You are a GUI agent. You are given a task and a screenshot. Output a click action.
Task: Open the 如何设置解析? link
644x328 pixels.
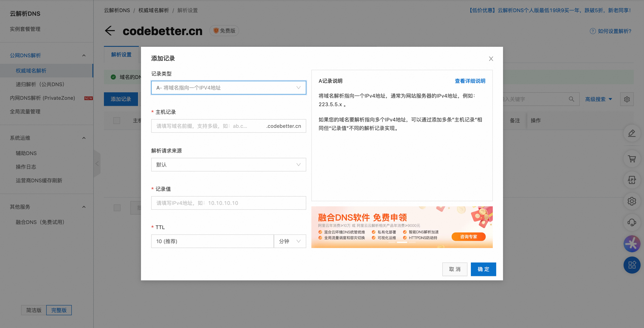(614, 31)
